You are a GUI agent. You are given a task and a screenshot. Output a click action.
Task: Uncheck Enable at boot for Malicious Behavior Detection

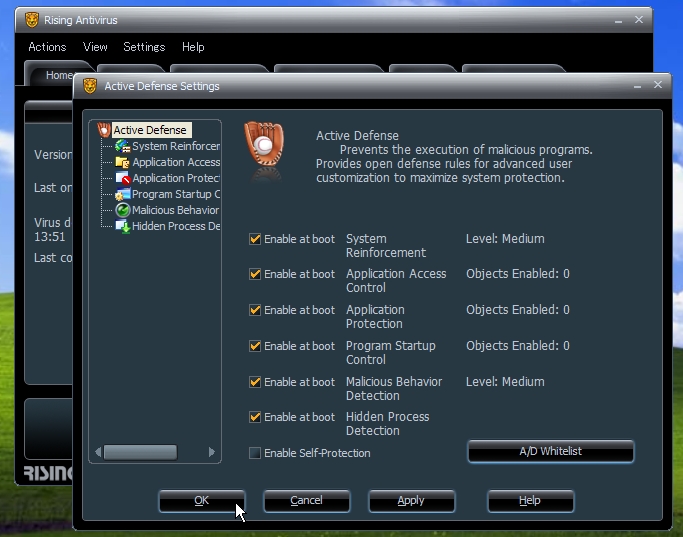point(255,382)
